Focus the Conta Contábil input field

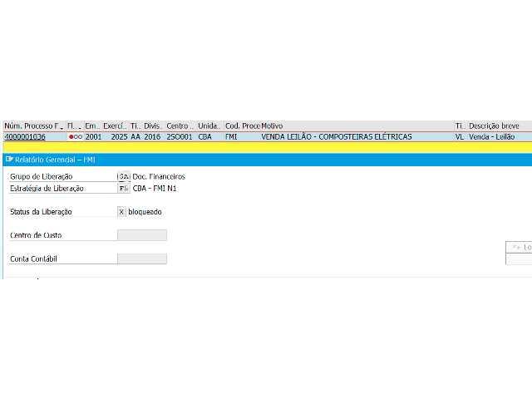pyautogui.click(x=141, y=259)
